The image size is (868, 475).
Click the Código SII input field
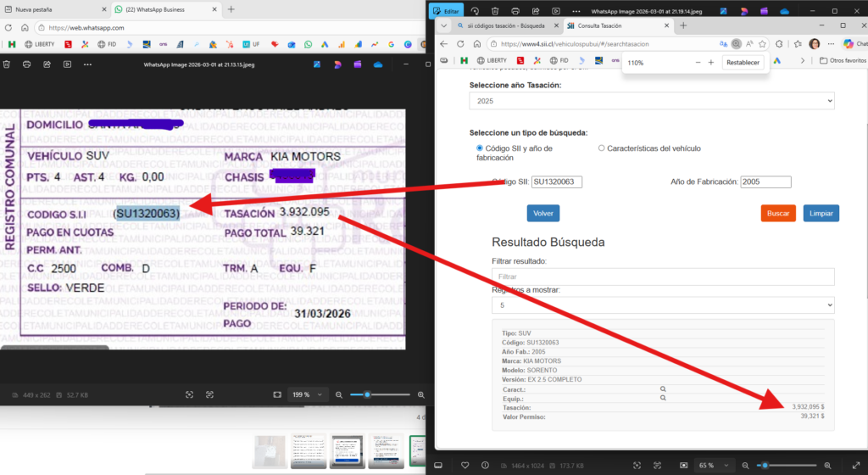556,182
